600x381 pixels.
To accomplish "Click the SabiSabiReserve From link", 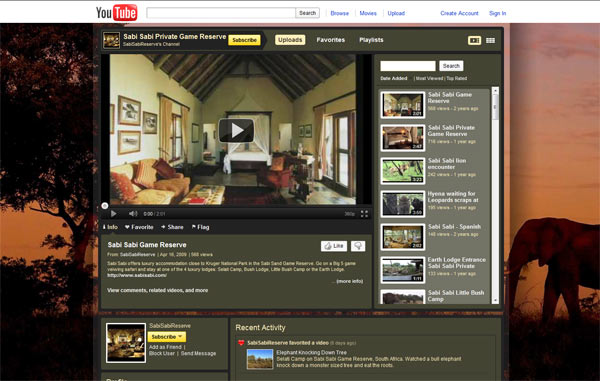I will click(x=137, y=254).
